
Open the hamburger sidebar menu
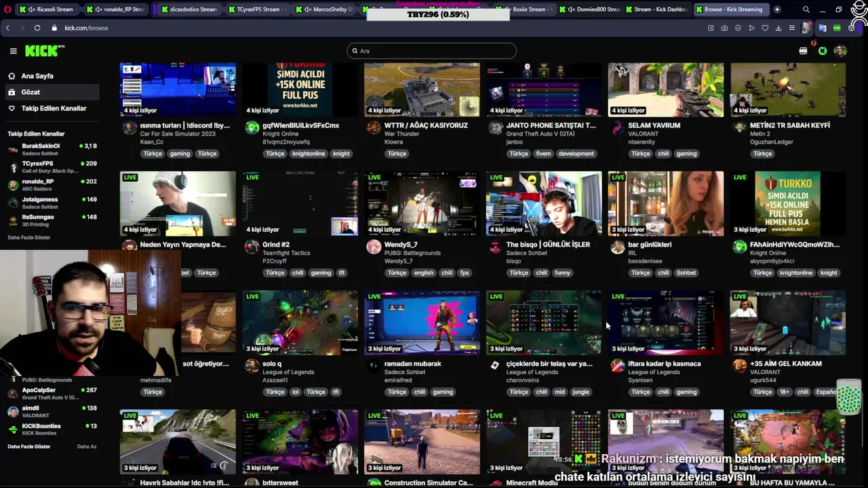coord(13,51)
